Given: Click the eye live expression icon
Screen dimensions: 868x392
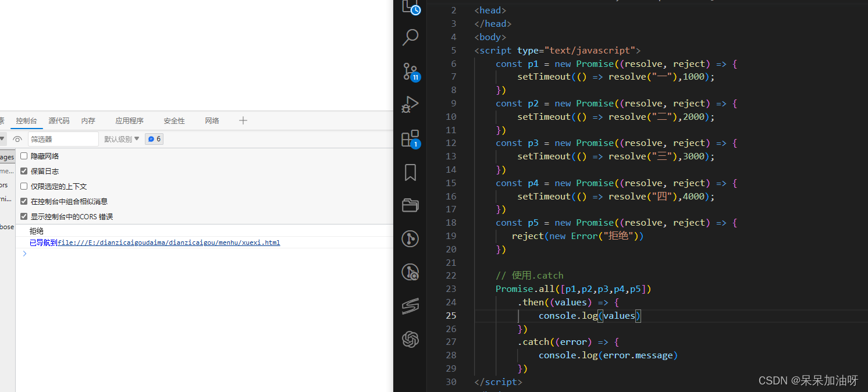Looking at the screenshot, I should pos(17,139).
